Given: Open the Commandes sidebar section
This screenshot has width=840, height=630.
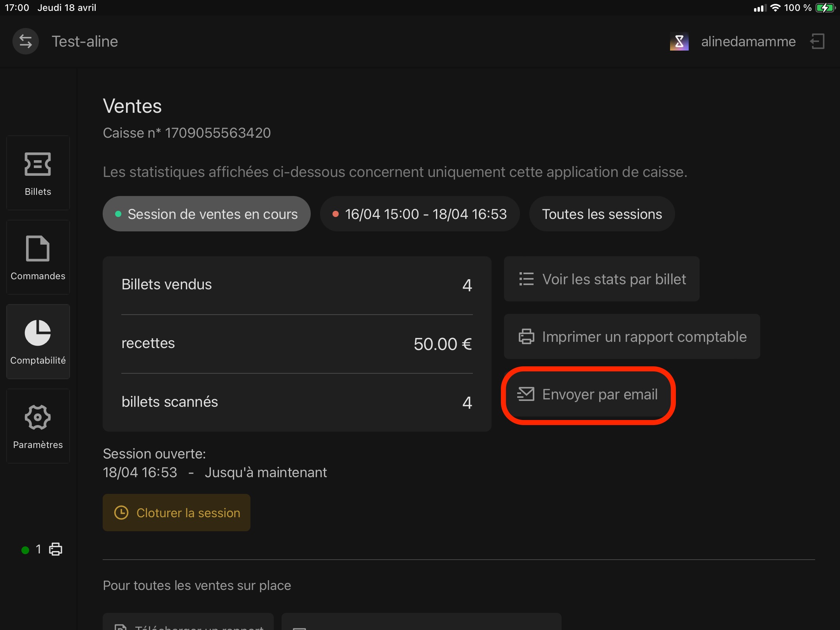Looking at the screenshot, I should [x=38, y=257].
